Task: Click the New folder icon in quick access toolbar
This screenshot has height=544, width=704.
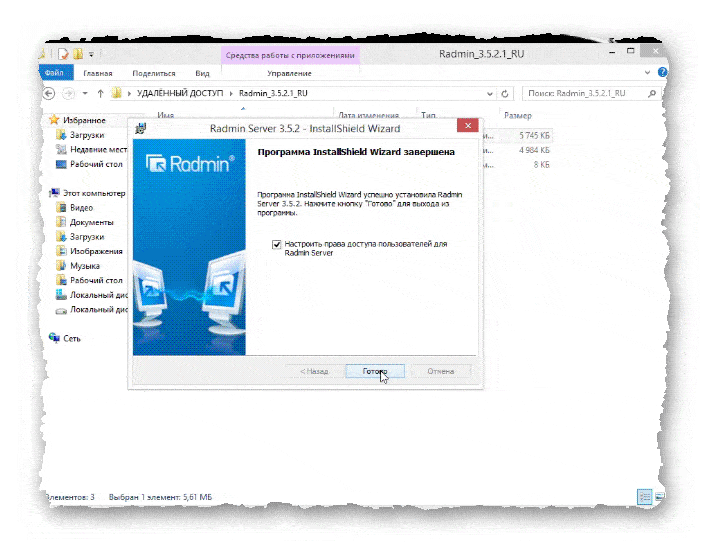Action: click(x=78, y=54)
